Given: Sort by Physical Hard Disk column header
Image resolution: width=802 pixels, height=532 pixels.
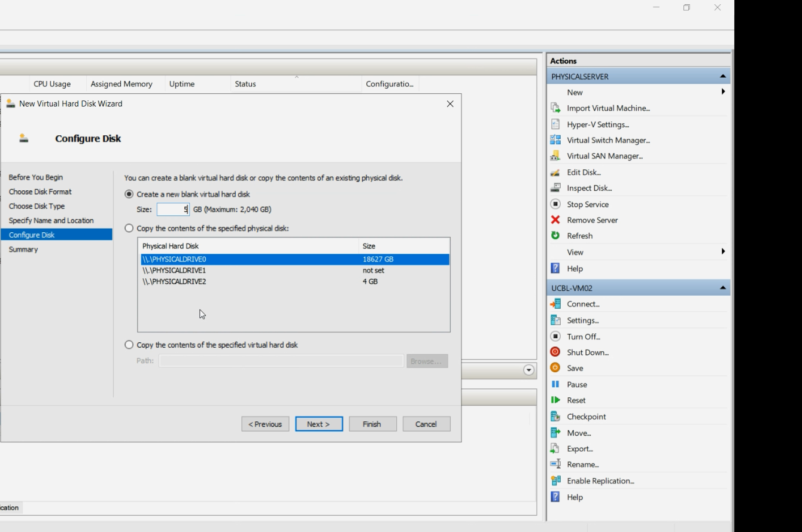Looking at the screenshot, I should pyautogui.click(x=248, y=246).
